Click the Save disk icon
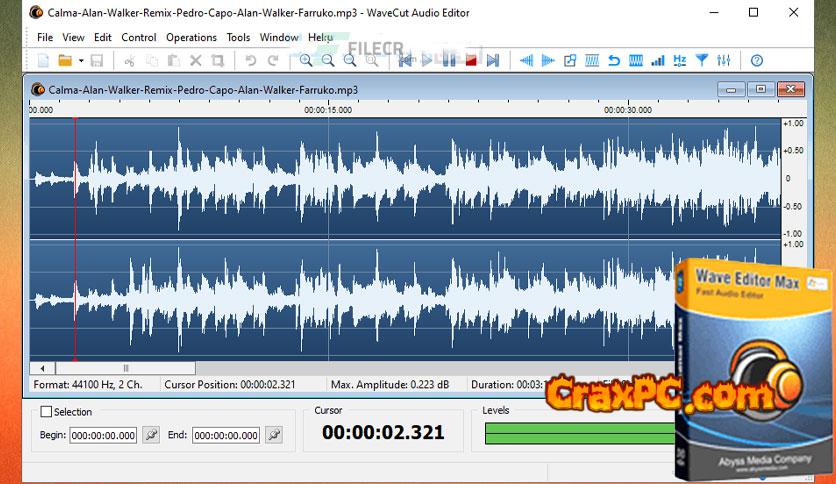836x484 pixels. coord(97,61)
